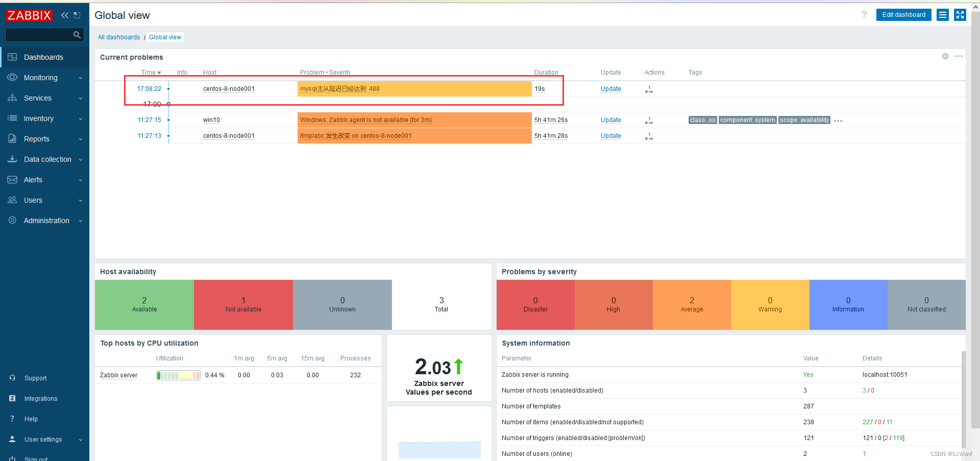Toggle kiosk fullscreen mode icon
The height and width of the screenshot is (461, 980).
point(960,15)
